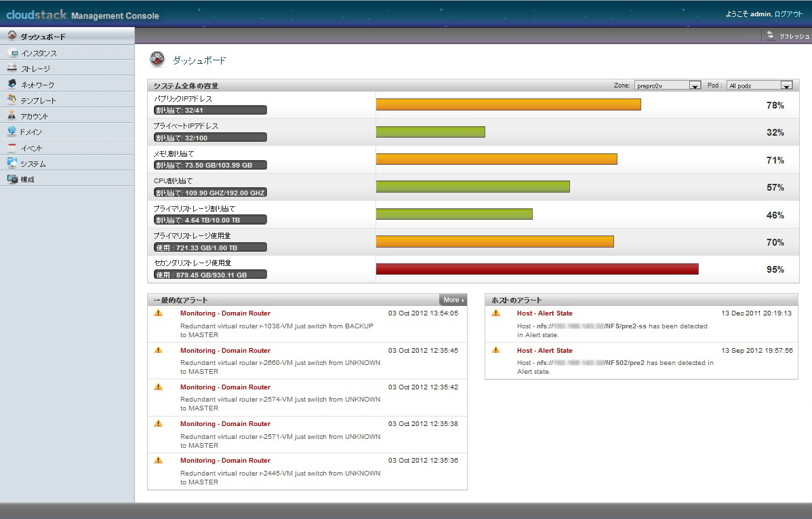This screenshot has height=519, width=812.
Task: Click the Storage (ストレージ) sidebar icon
Action: (x=12, y=68)
